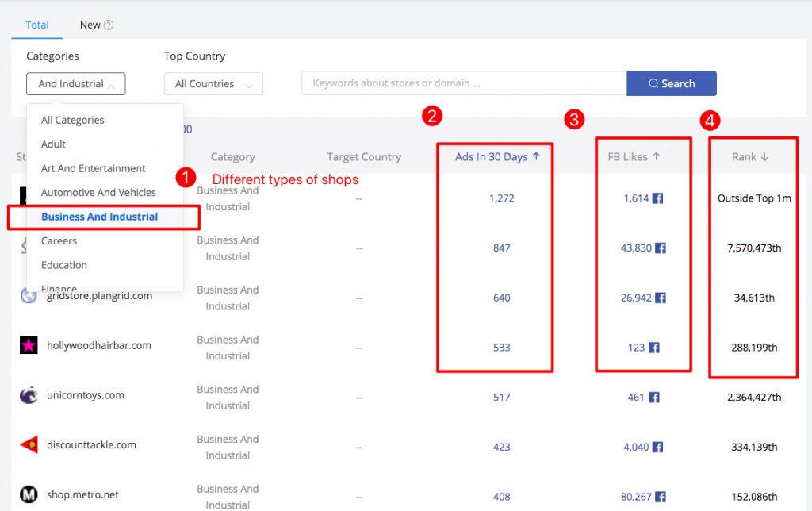Click the unicorntoys.com store logo
812x511 pixels.
[x=29, y=395]
